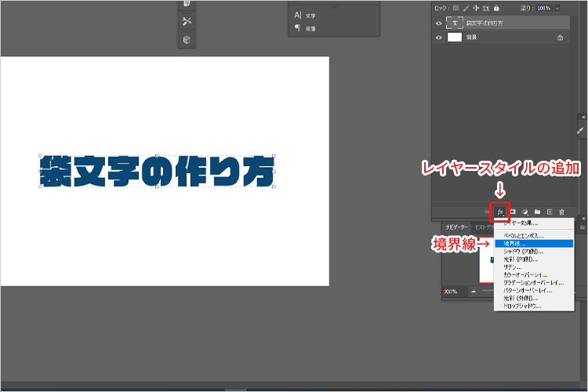Lock layer position with move icon
The image size is (588, 392).
click(x=476, y=8)
